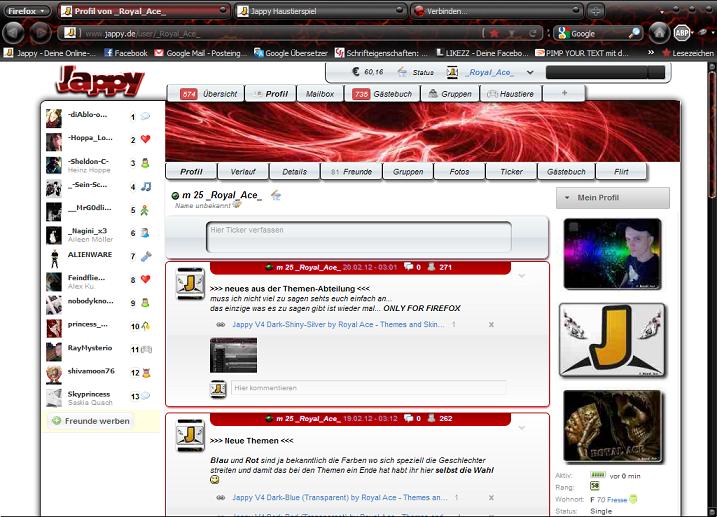Click the Freunde werben button
The height and width of the screenshot is (517, 717).
click(91, 421)
